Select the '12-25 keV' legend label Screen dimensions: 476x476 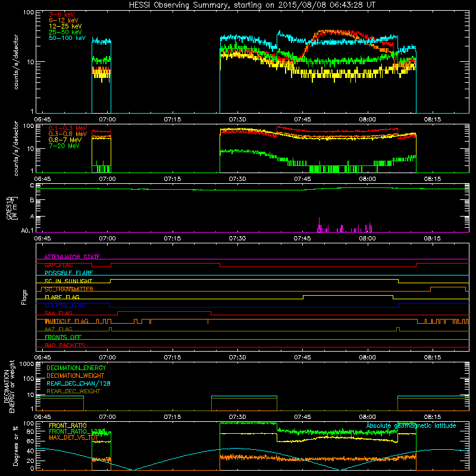pyautogui.click(x=65, y=26)
